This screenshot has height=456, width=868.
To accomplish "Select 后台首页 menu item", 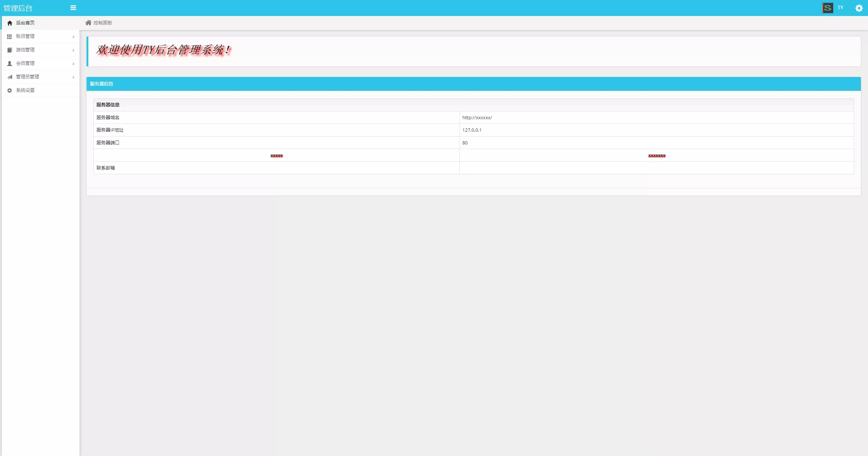I will (x=25, y=23).
